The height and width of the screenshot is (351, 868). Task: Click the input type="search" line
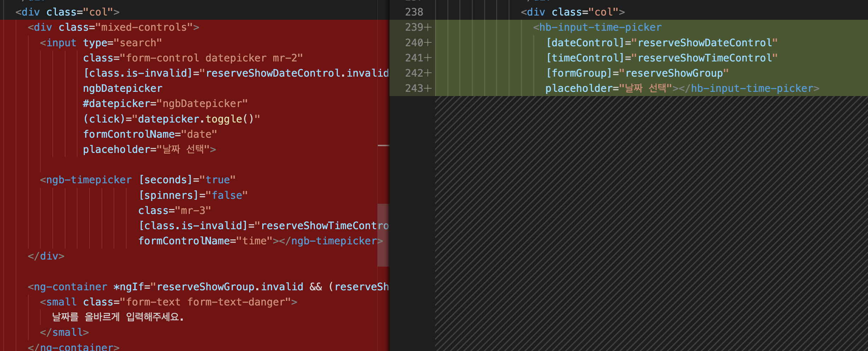click(101, 43)
